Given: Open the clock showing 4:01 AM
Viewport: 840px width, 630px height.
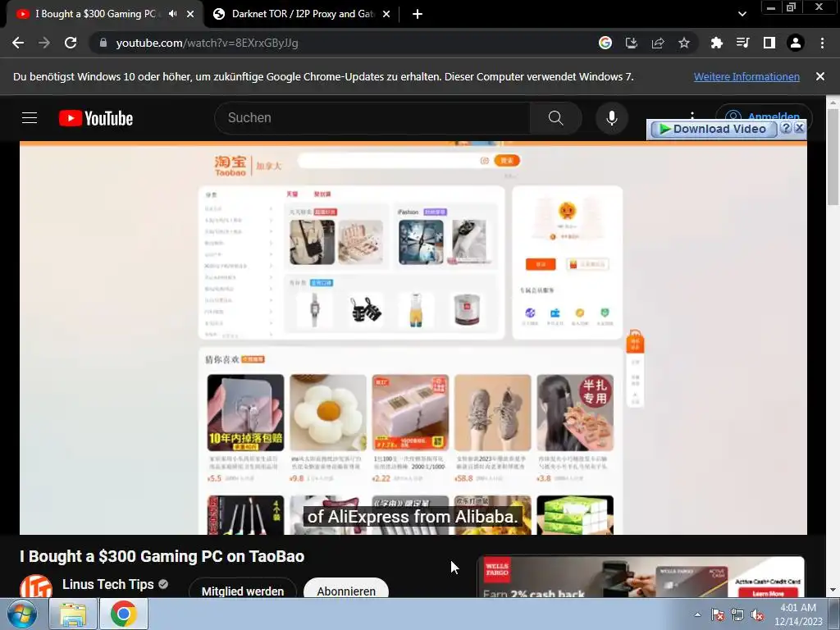Looking at the screenshot, I should click(798, 614).
